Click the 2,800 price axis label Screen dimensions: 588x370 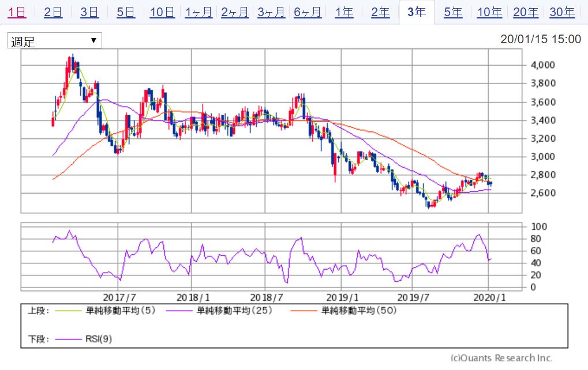point(542,175)
